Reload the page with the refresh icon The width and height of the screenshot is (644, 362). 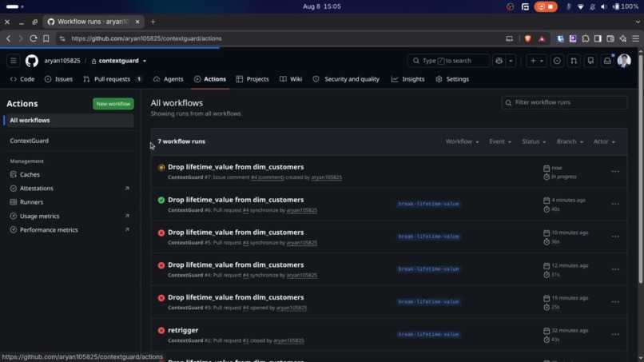(x=34, y=38)
